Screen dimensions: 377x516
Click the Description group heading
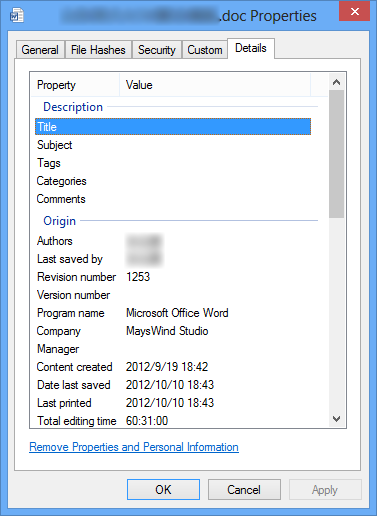73,107
